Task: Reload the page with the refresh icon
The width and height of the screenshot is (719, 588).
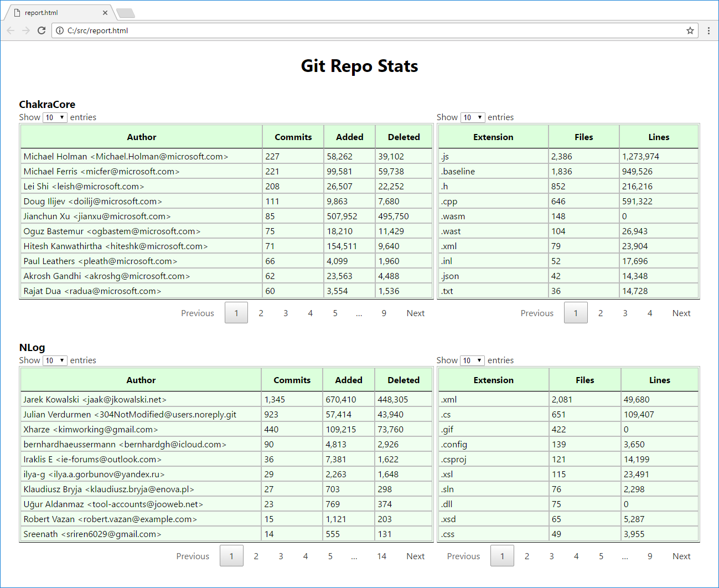Action: pyautogui.click(x=42, y=30)
